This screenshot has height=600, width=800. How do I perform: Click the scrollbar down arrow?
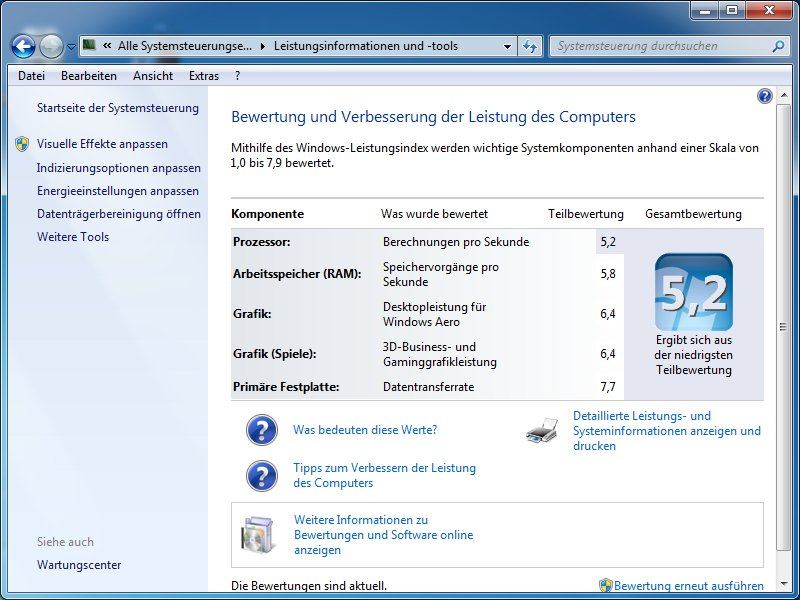[x=783, y=584]
